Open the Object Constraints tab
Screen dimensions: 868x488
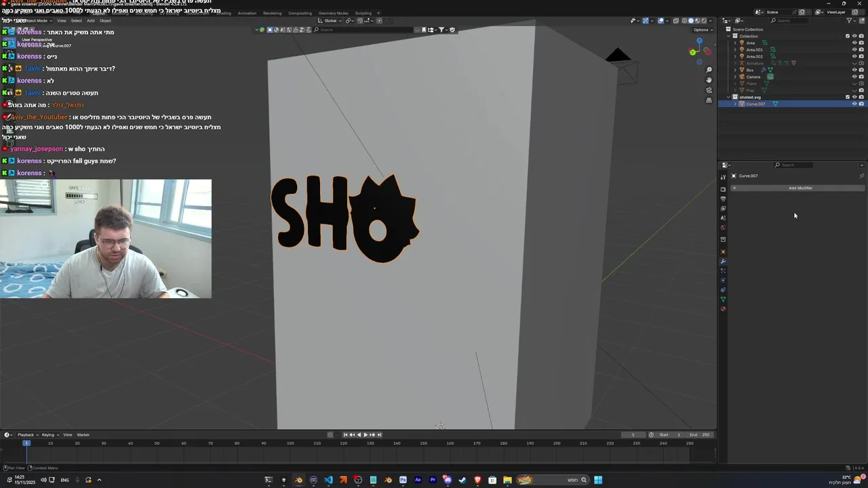click(723, 290)
